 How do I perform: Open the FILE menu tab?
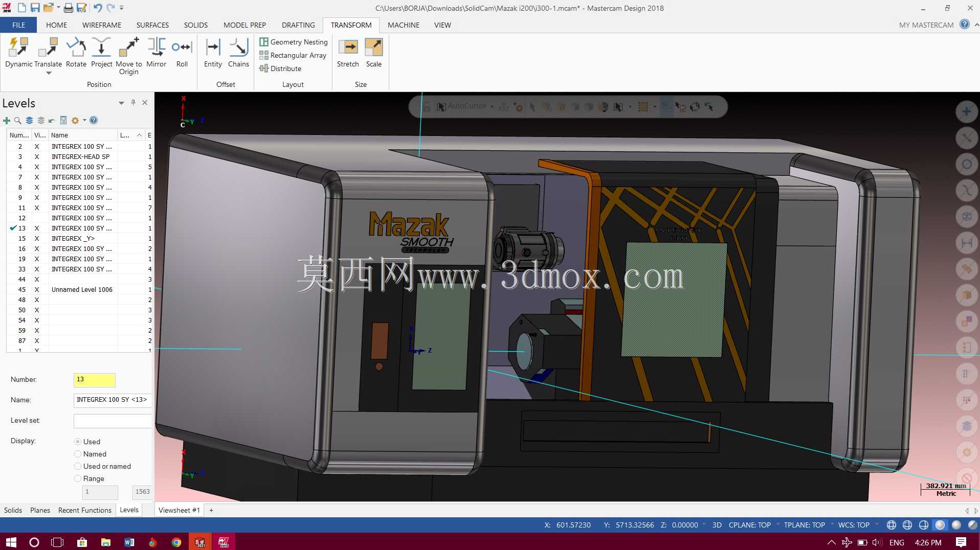point(18,25)
